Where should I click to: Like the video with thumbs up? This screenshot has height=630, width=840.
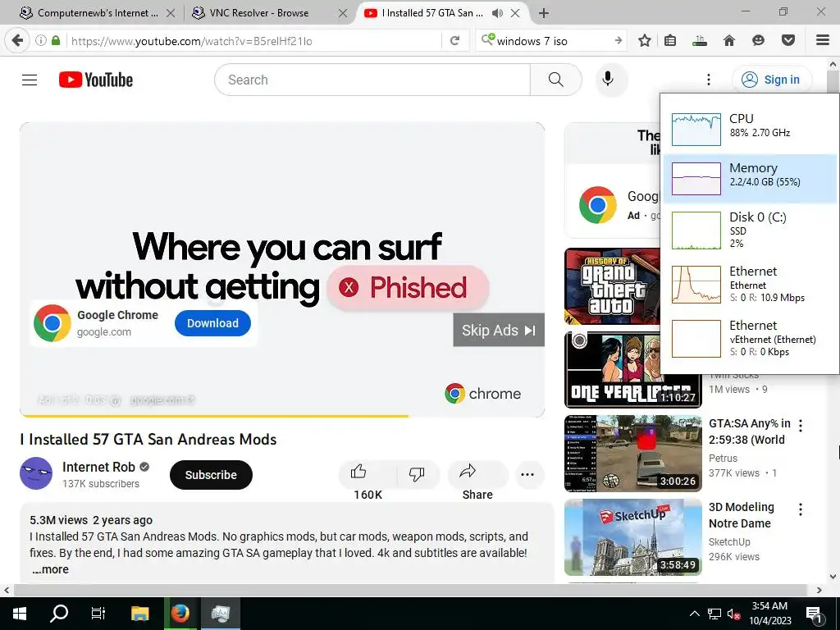click(358, 472)
